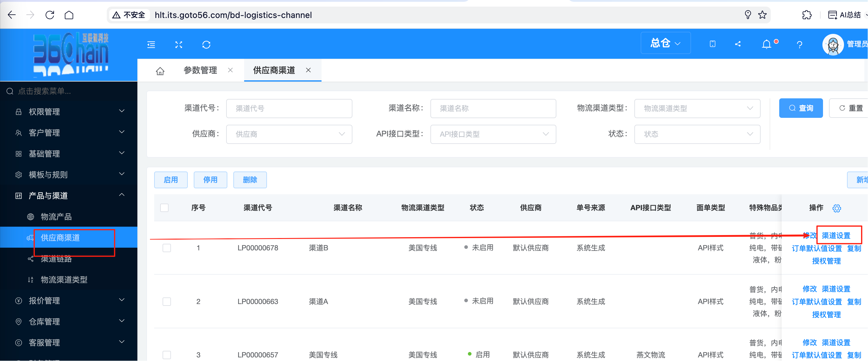Viewport: 868px width, 361px height.
Task: Go to the home tab icon
Action: [160, 71]
